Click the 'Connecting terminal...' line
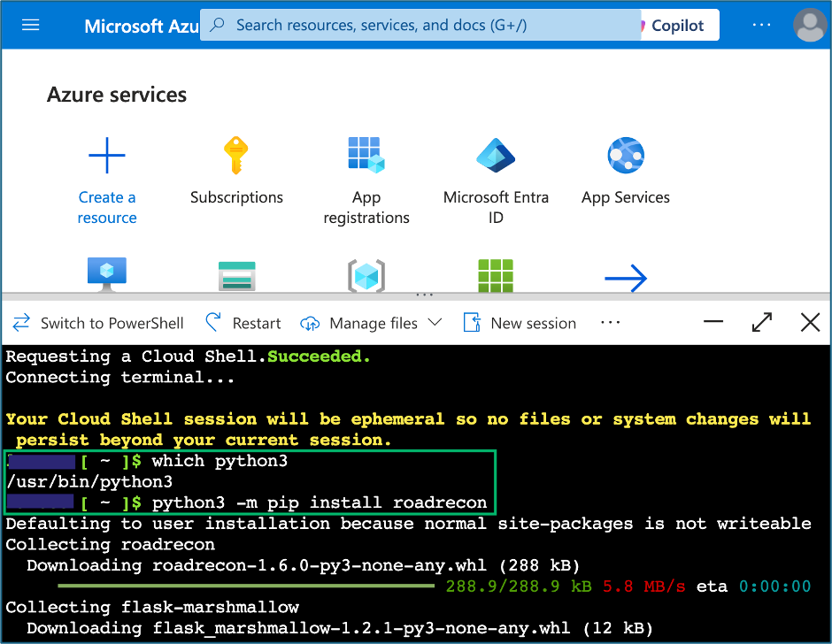 (x=119, y=377)
